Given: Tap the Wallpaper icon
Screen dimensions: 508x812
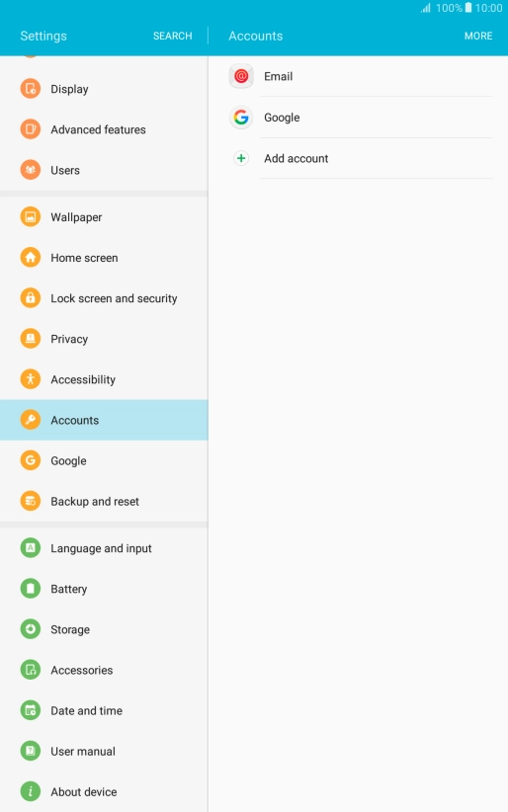Looking at the screenshot, I should [31, 217].
